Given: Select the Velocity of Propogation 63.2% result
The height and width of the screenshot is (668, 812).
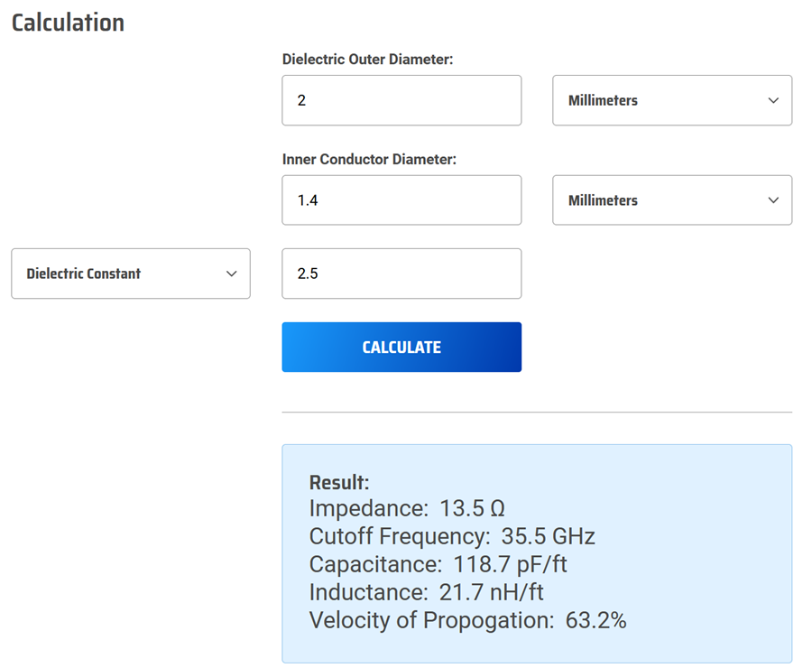Looking at the screenshot, I should click(467, 620).
